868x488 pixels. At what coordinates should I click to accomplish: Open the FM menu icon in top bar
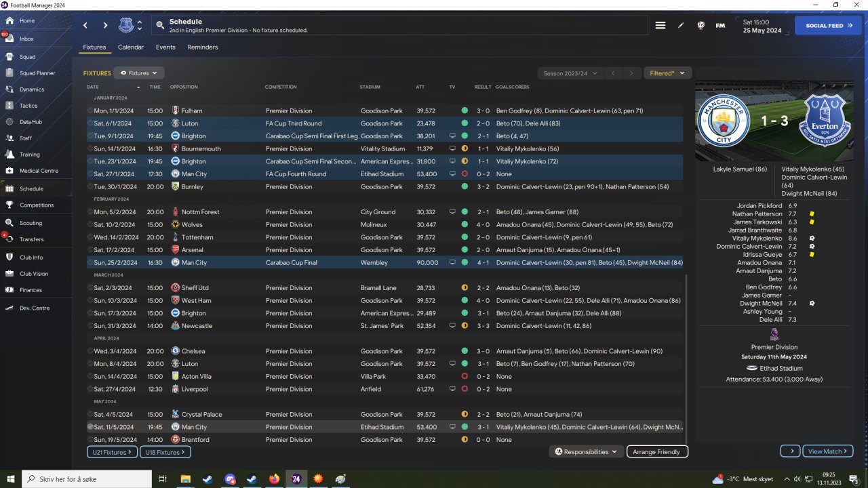720,26
